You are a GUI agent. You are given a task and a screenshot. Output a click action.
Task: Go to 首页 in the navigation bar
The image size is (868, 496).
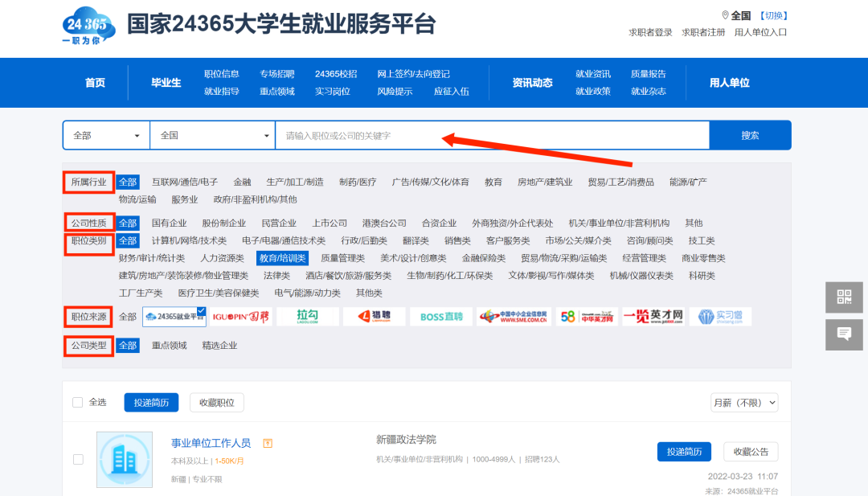[x=95, y=83]
